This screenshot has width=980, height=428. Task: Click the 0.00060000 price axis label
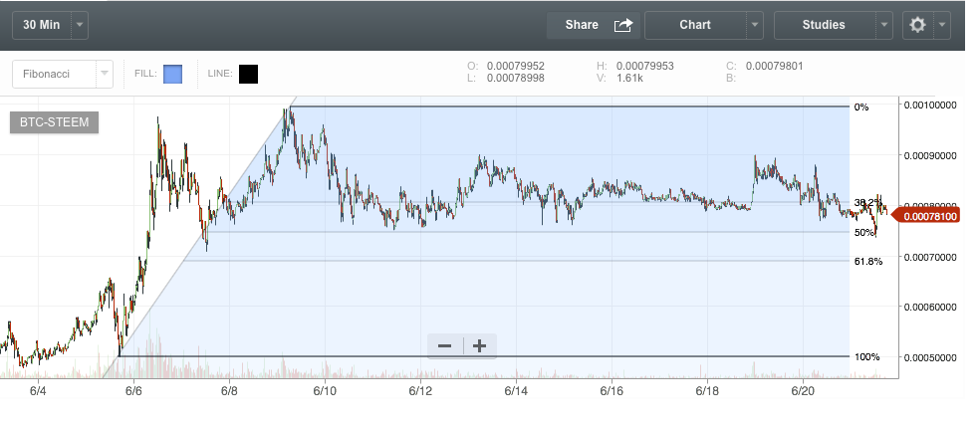[930, 307]
